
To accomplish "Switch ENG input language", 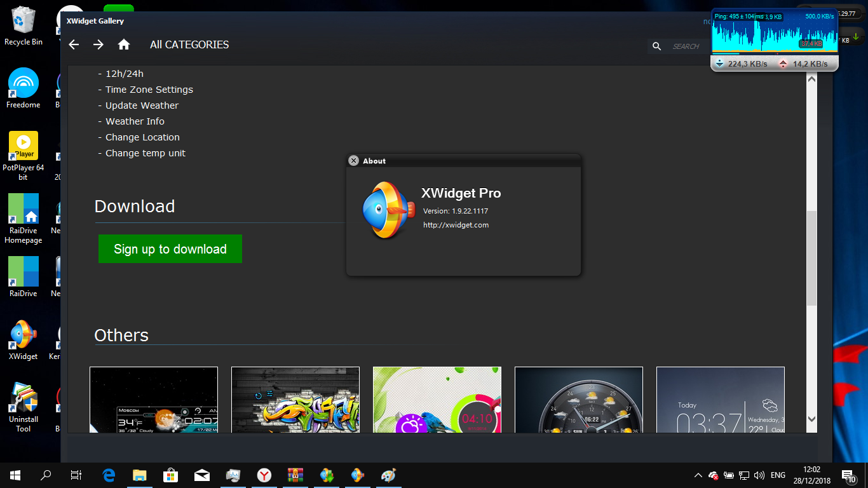I will coord(778,475).
